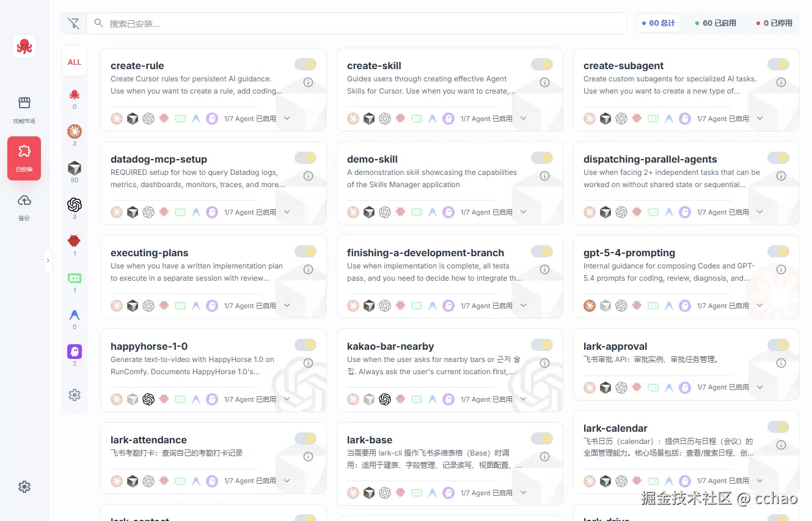Filter by the purple ghost agent showing 2
Screen dimensions: 812x521
click(x=75, y=355)
